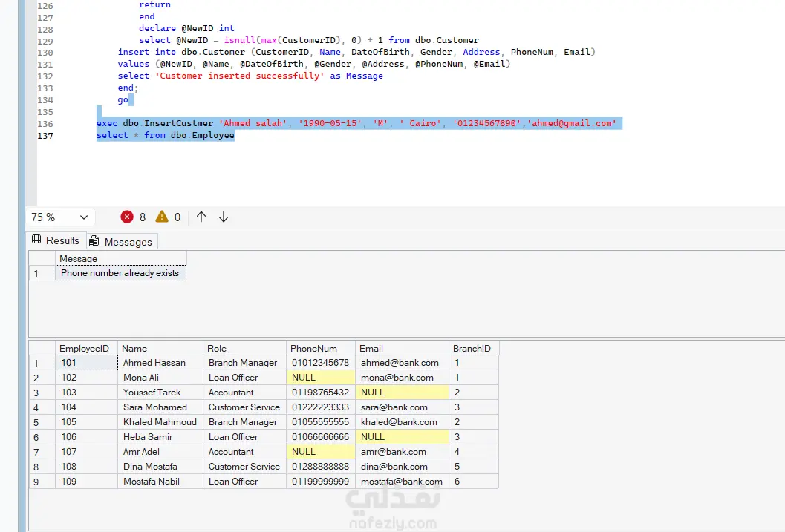Select the BranchID column header
This screenshot has width=785, height=532.
coord(474,348)
